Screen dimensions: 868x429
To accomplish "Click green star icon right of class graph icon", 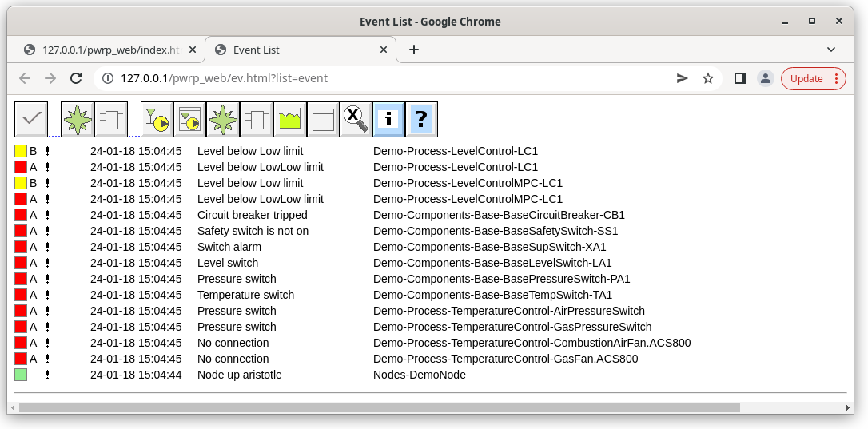I will pyautogui.click(x=223, y=119).
